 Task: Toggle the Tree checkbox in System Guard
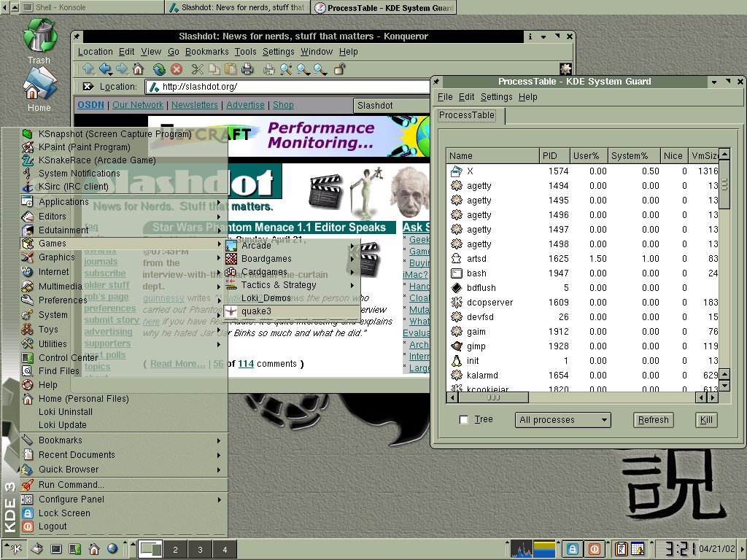click(463, 419)
